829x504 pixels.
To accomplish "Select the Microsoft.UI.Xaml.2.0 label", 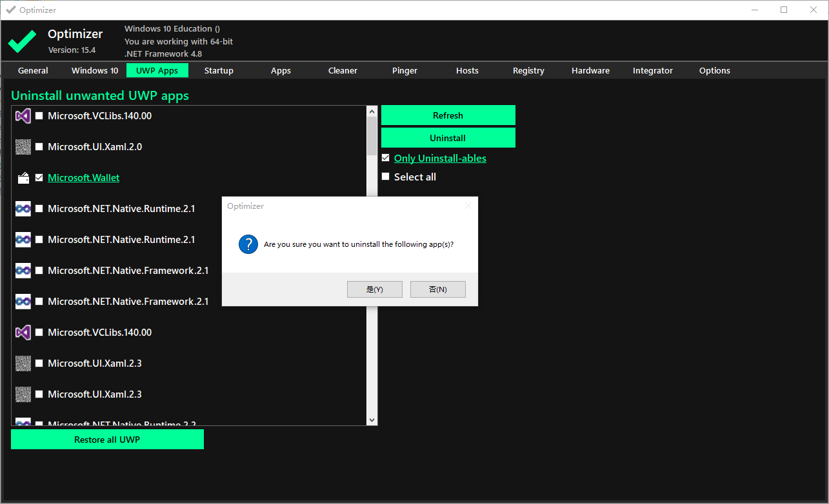I will 95,147.
